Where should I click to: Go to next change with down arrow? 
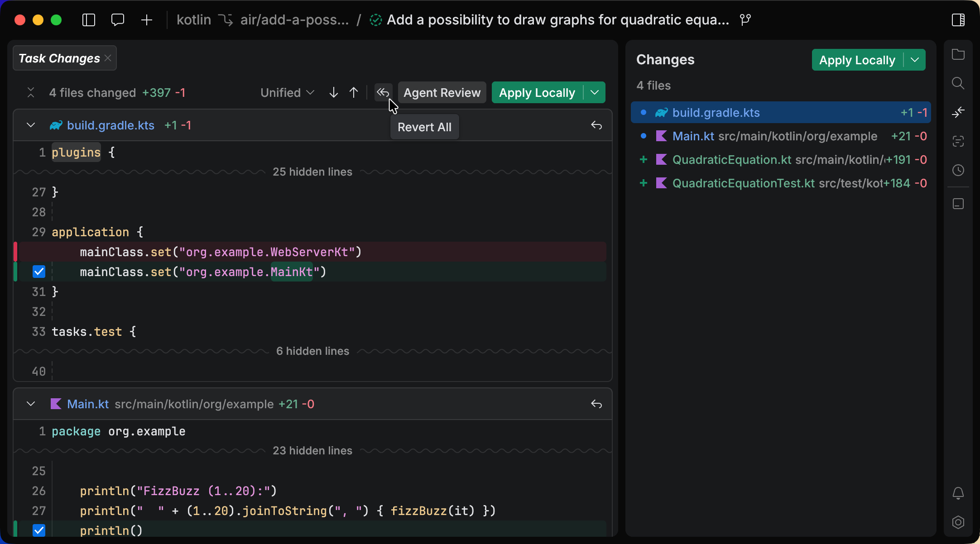click(x=334, y=93)
